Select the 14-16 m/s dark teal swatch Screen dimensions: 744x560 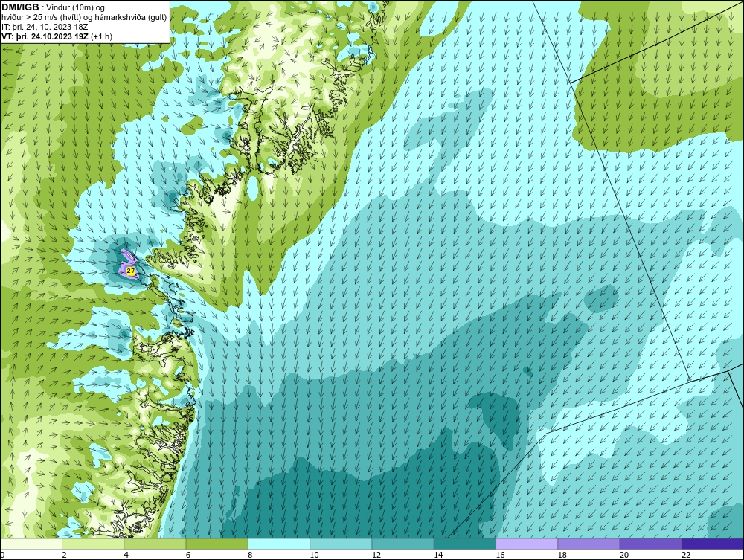point(465,544)
